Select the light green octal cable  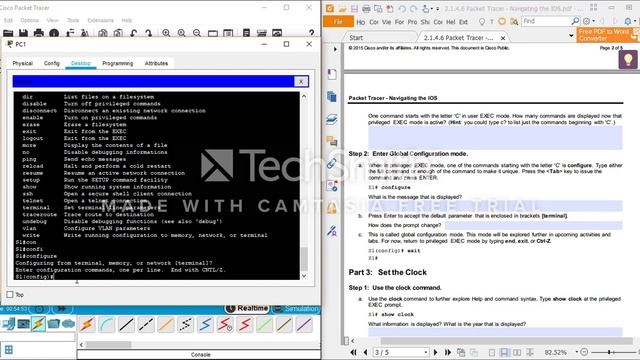click(x=264, y=324)
